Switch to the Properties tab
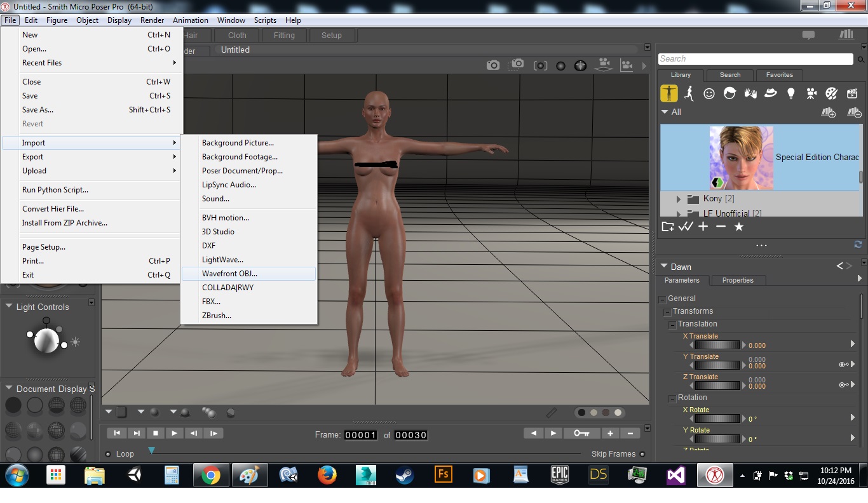Screen dimensions: 868x503 click(x=737, y=280)
